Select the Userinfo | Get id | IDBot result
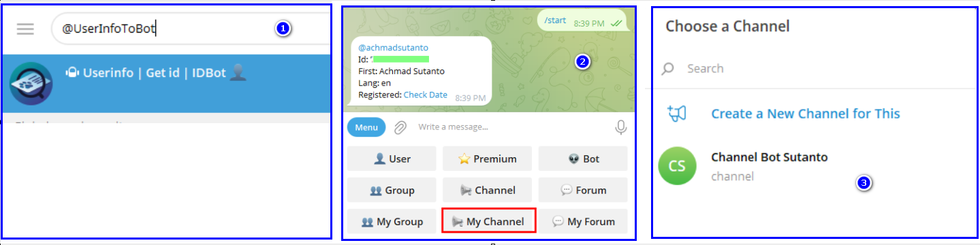Viewport: 980px width, 245px height. click(x=167, y=83)
